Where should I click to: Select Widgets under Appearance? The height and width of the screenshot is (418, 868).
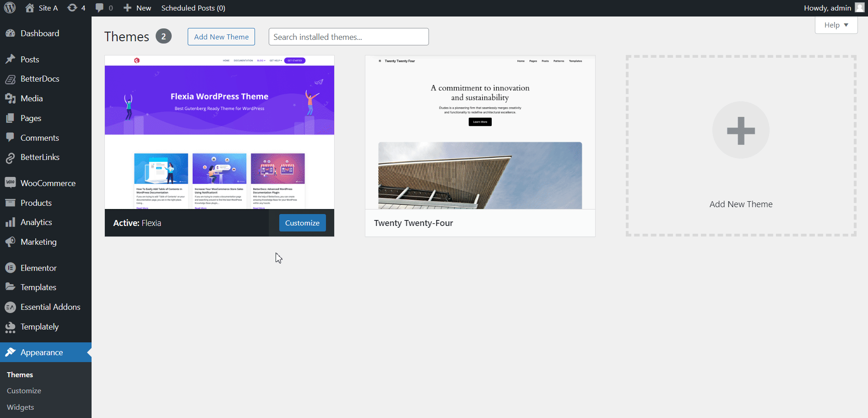pos(20,407)
